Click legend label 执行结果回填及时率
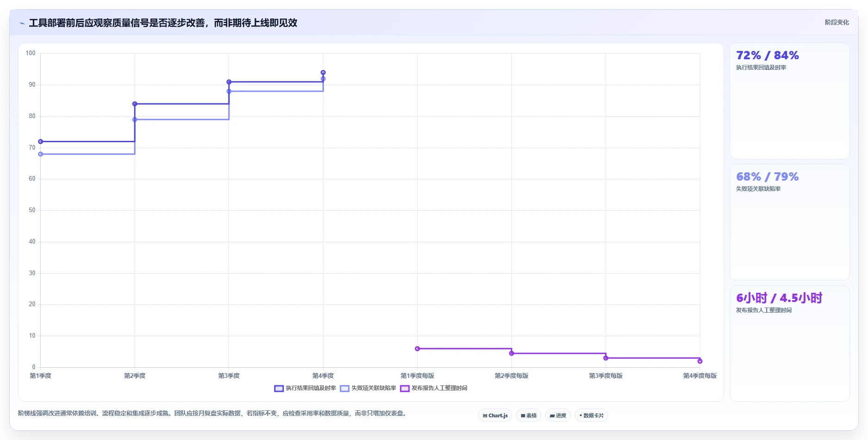868x440 pixels. coord(311,388)
